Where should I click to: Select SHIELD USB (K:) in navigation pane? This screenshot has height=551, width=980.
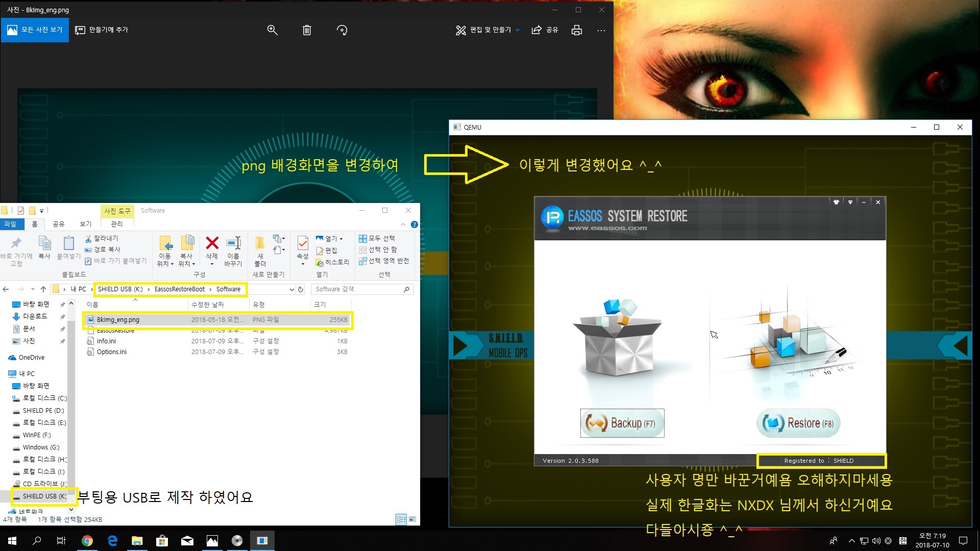coord(44,496)
